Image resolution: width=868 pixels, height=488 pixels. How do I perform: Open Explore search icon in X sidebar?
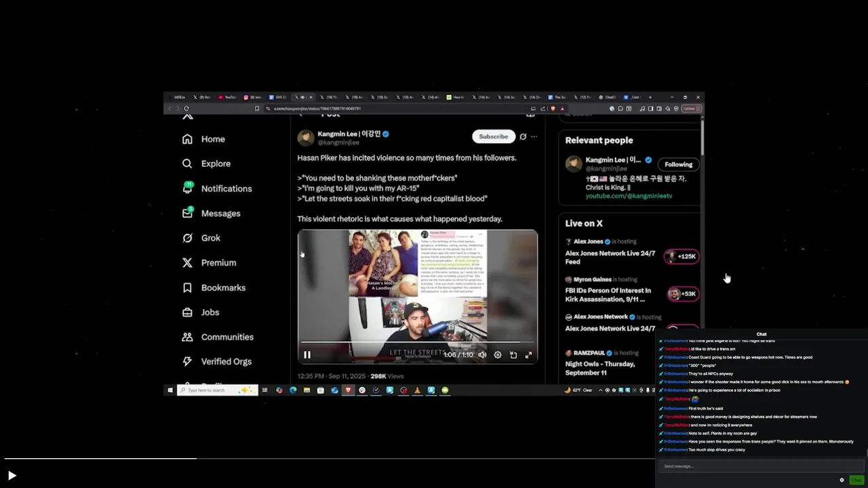point(187,163)
